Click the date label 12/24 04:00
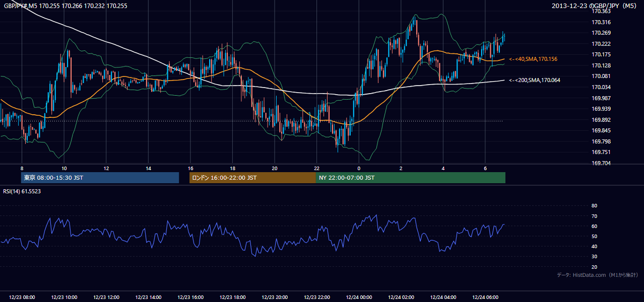This screenshot has height=302, width=644. pos(443,297)
